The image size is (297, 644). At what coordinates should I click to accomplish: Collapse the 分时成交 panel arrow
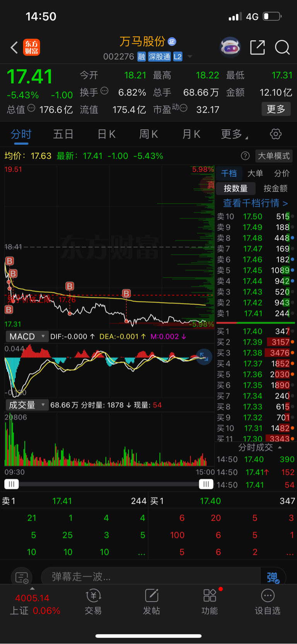(x=280, y=448)
